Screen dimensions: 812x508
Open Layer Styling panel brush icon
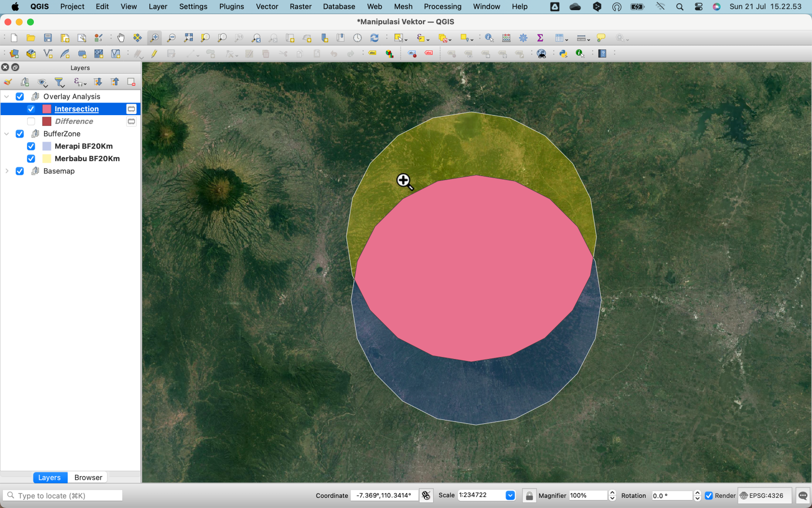pos(8,82)
